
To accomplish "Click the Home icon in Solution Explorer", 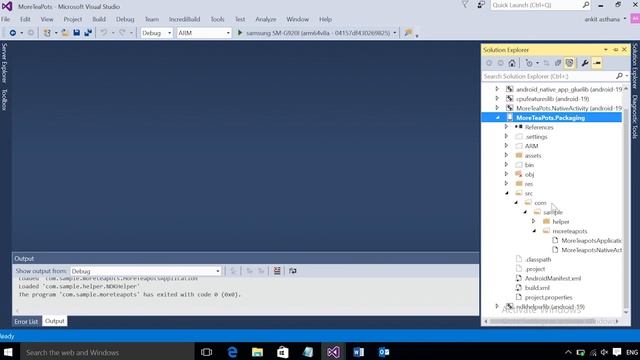I will (512, 63).
